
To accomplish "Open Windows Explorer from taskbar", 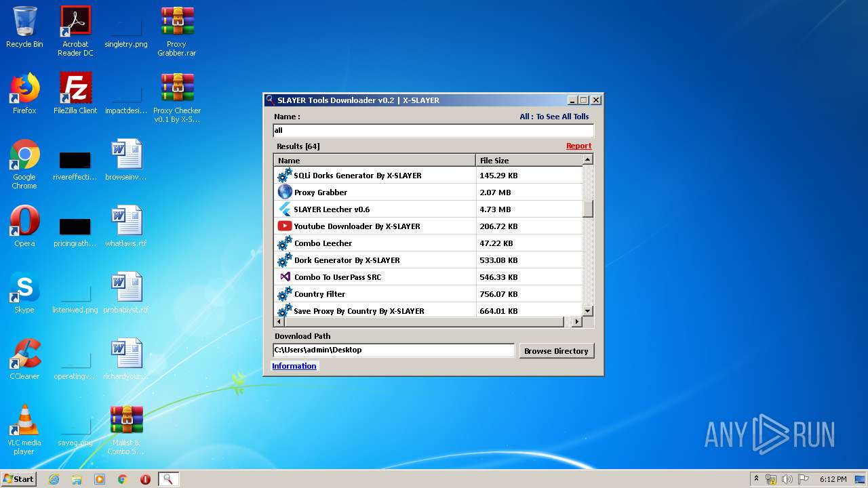I will click(x=77, y=479).
